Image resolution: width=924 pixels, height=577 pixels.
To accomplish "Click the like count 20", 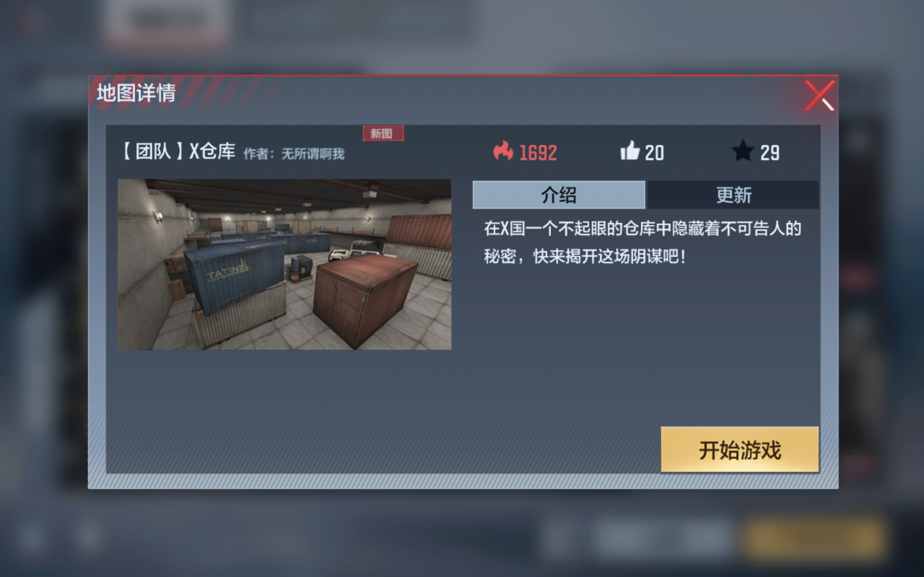I will click(x=654, y=153).
